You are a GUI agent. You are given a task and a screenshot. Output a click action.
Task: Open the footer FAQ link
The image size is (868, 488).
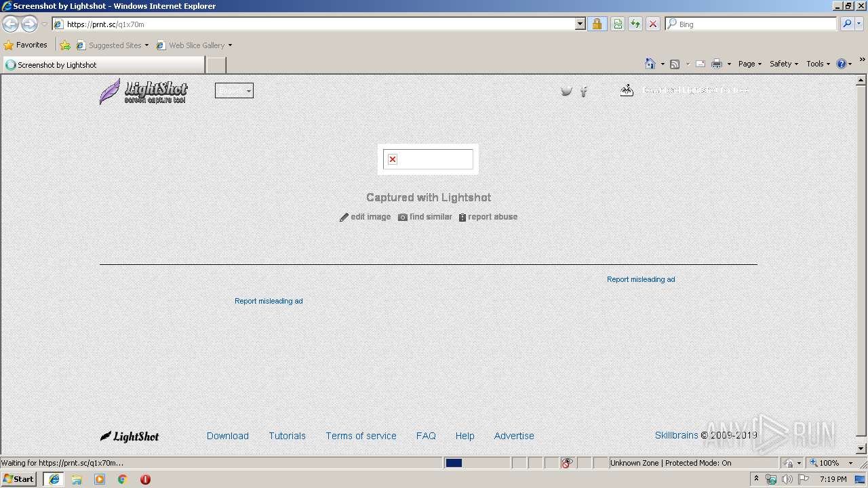click(426, 436)
